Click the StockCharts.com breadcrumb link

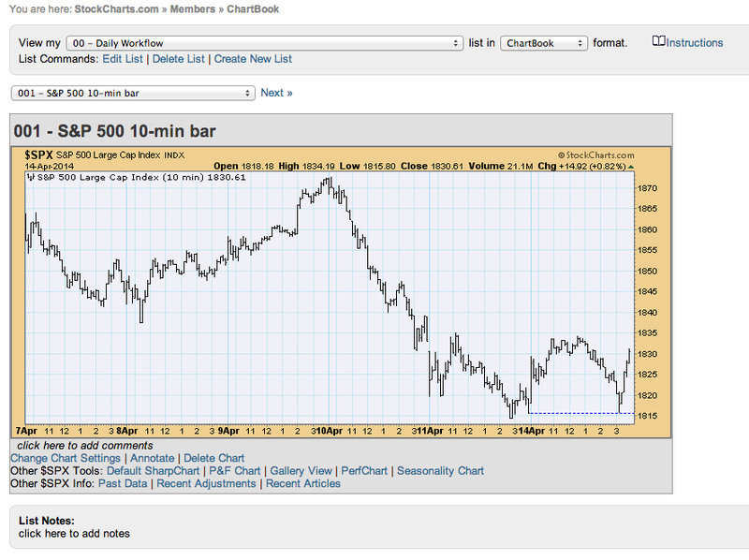pos(116,9)
